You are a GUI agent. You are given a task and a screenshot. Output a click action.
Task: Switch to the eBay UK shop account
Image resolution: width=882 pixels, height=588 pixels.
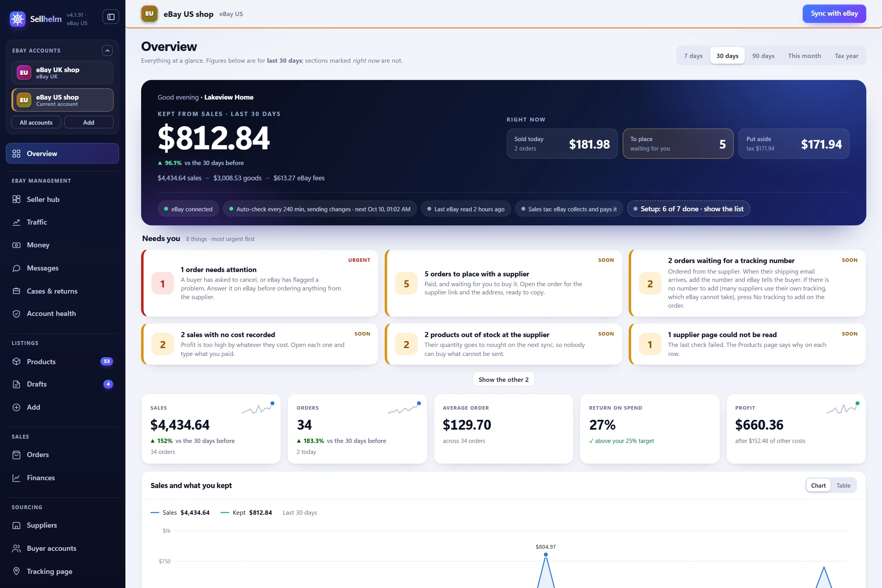tap(62, 73)
